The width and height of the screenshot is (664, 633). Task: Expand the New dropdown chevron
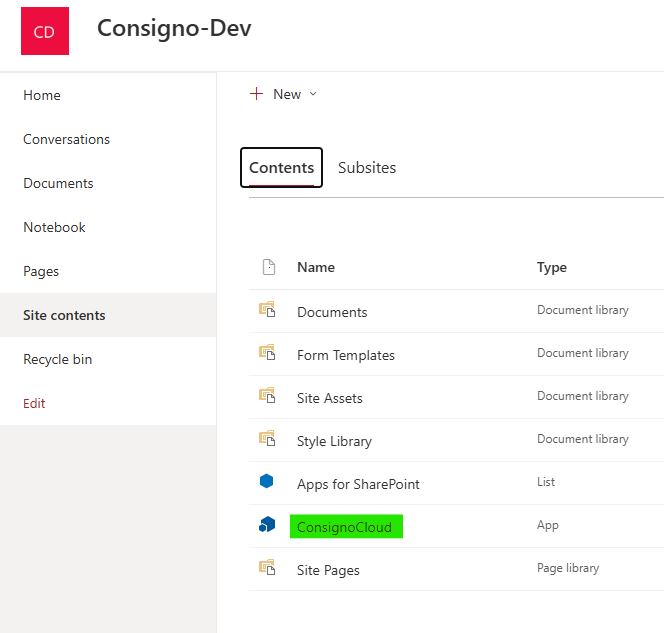[x=313, y=94]
